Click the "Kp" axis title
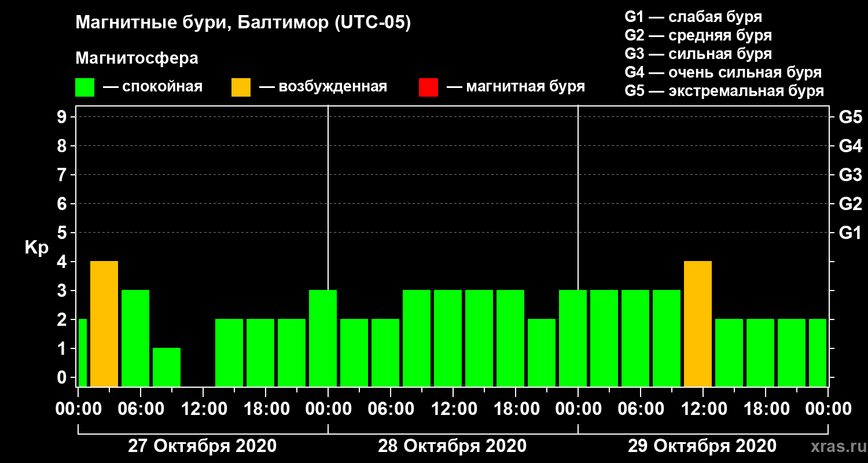 [x=36, y=248]
